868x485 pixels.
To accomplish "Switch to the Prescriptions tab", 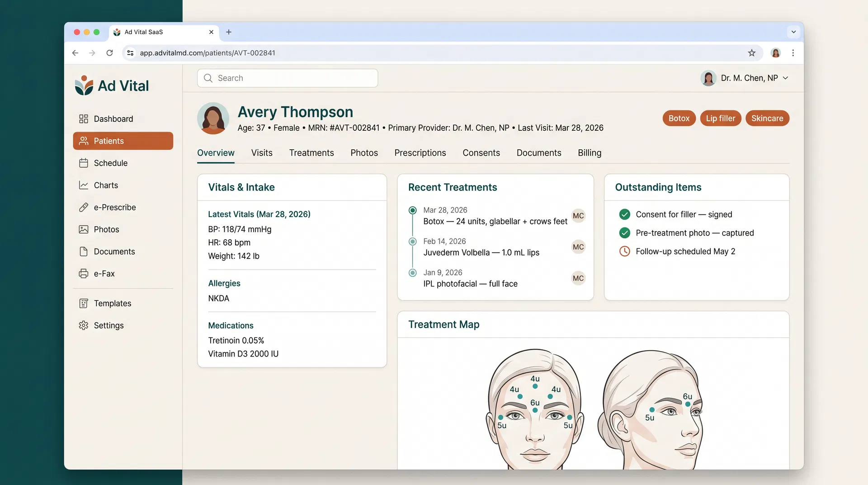I will pyautogui.click(x=420, y=153).
